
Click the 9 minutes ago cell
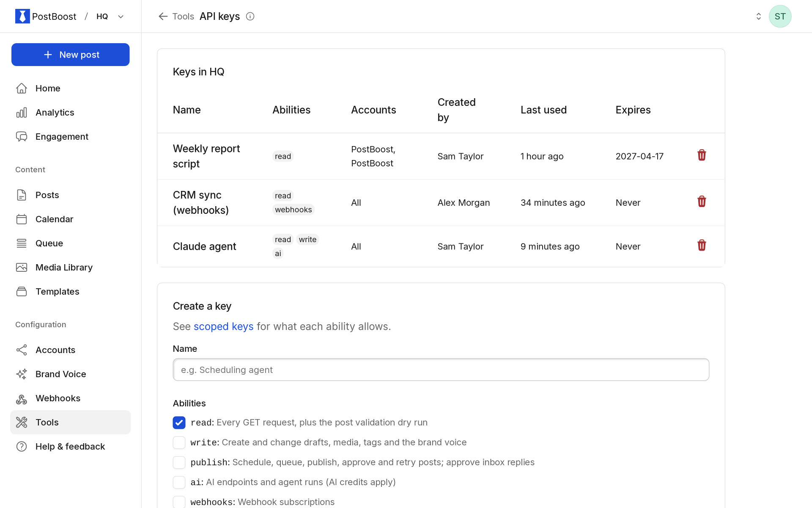pos(550,246)
